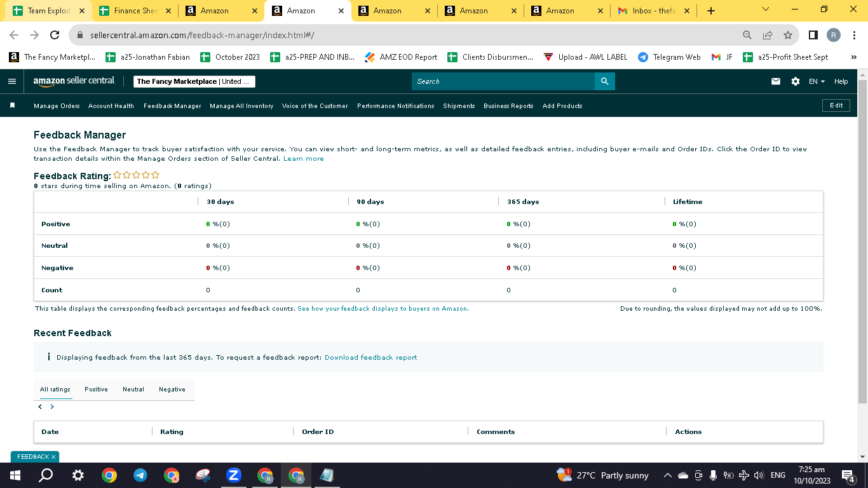Open the weather widget Partly sunny

[x=602, y=475]
